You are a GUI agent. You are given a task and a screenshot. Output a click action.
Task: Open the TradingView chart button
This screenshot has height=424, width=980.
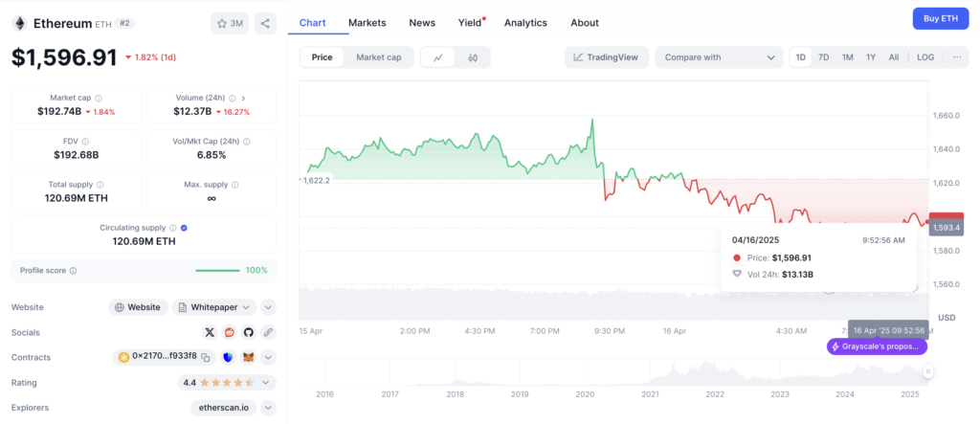606,56
